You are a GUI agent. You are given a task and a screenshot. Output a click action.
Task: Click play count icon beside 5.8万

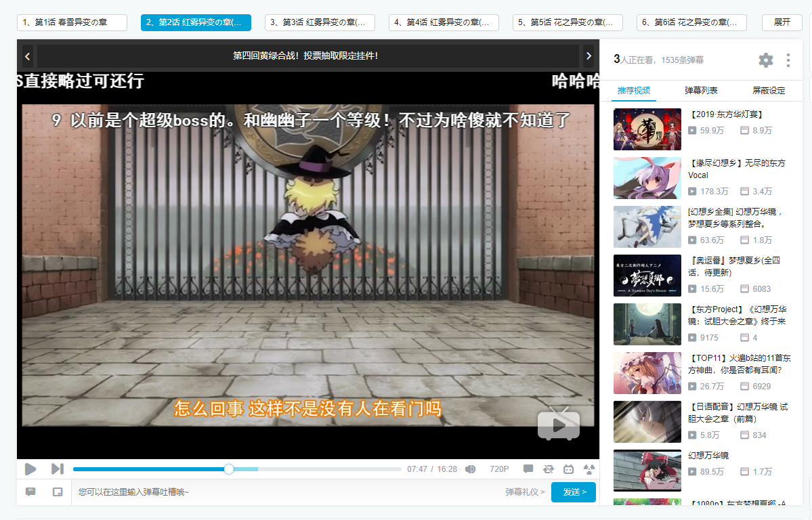click(x=692, y=435)
